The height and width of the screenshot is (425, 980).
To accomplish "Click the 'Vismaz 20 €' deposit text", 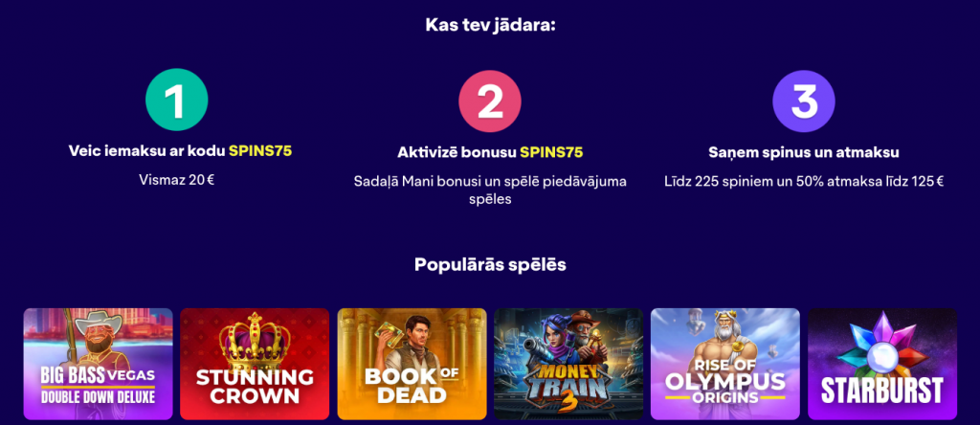I will [177, 180].
